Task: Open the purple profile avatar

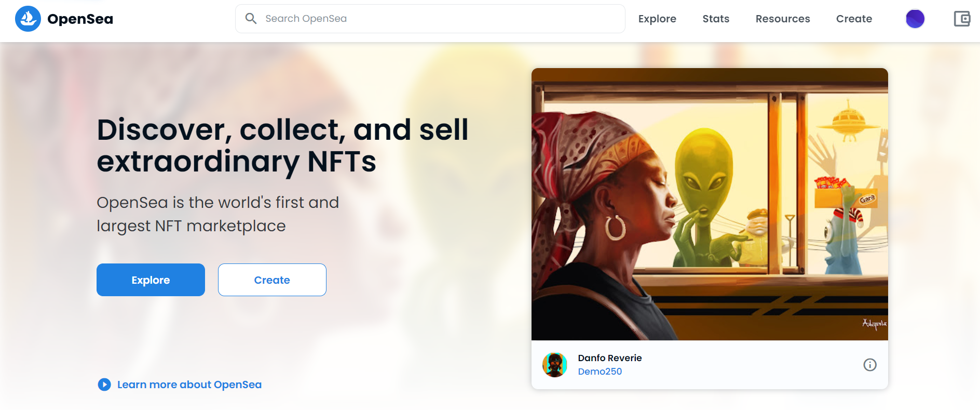Action: (x=915, y=19)
